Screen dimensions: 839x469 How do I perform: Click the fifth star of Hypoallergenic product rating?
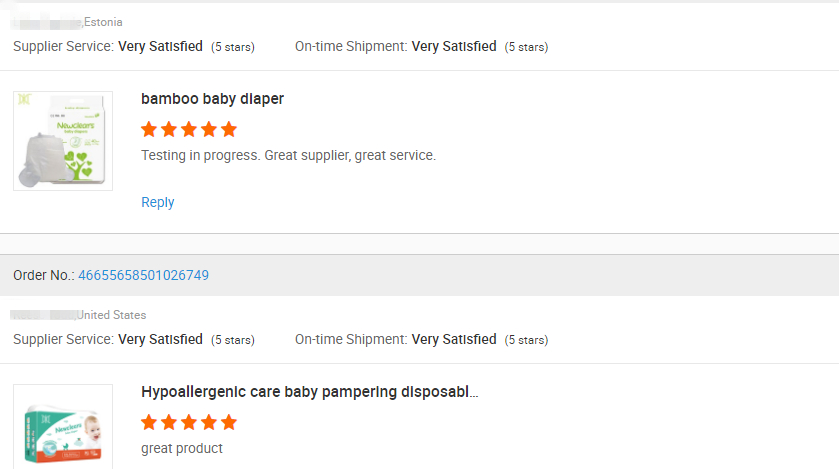click(x=229, y=422)
